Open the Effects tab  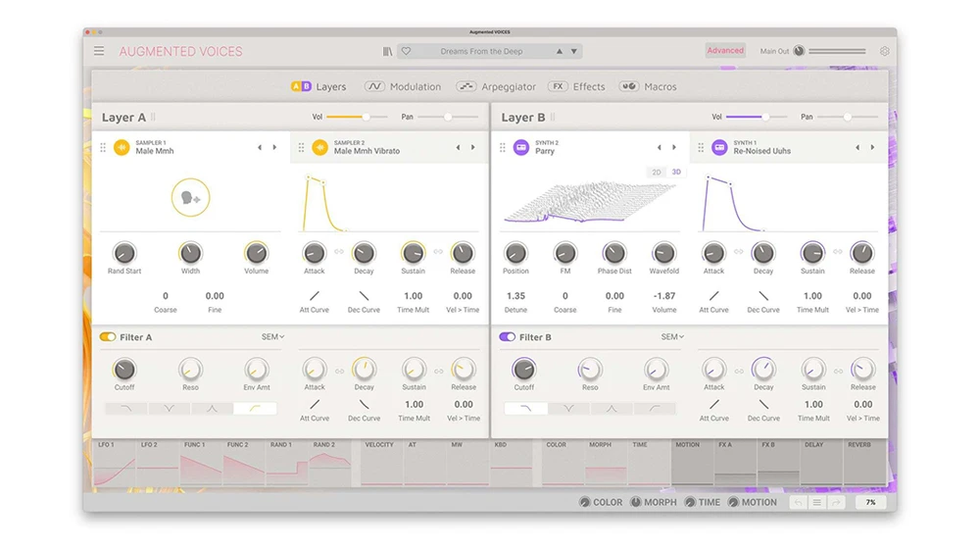576,86
